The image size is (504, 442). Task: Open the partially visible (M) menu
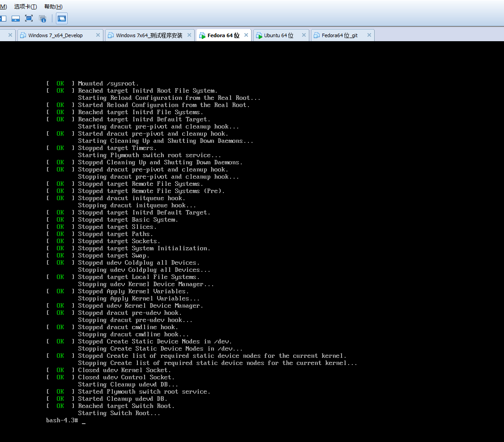click(3, 7)
